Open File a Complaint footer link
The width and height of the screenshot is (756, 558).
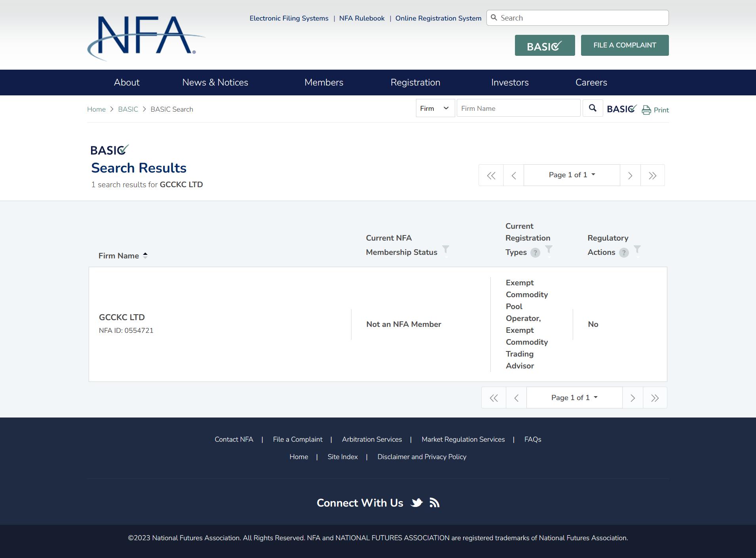click(x=298, y=439)
